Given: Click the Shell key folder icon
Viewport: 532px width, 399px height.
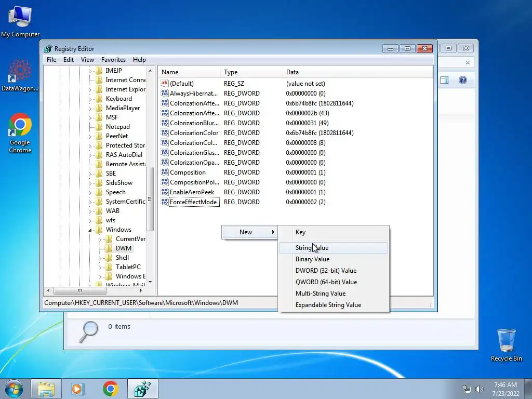Looking at the screenshot, I should tap(109, 258).
